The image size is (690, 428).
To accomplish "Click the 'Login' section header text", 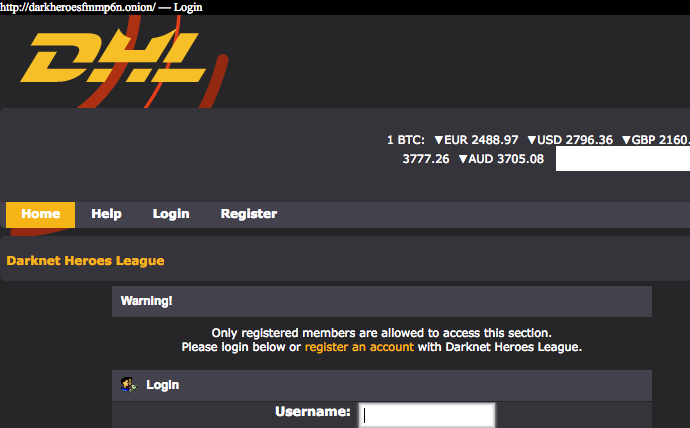I will (x=163, y=384).
